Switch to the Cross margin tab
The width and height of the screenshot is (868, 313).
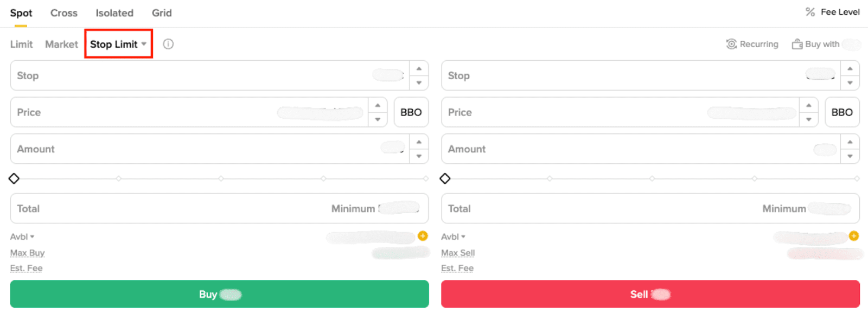click(64, 13)
